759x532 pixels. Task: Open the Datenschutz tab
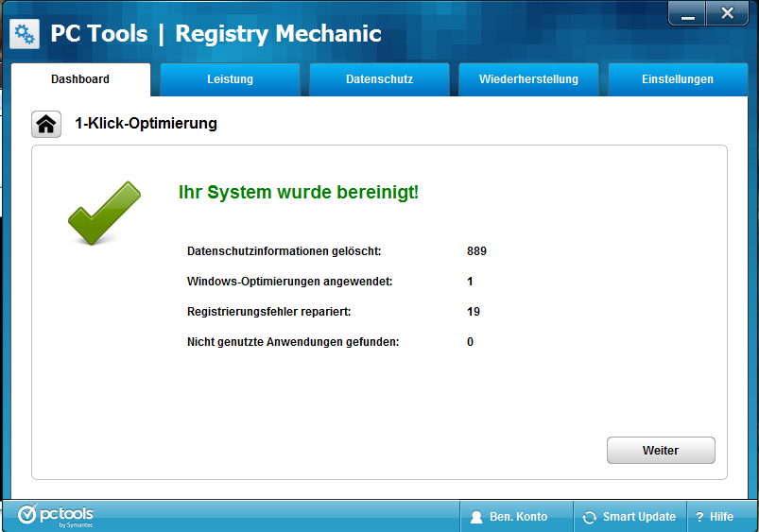380,79
